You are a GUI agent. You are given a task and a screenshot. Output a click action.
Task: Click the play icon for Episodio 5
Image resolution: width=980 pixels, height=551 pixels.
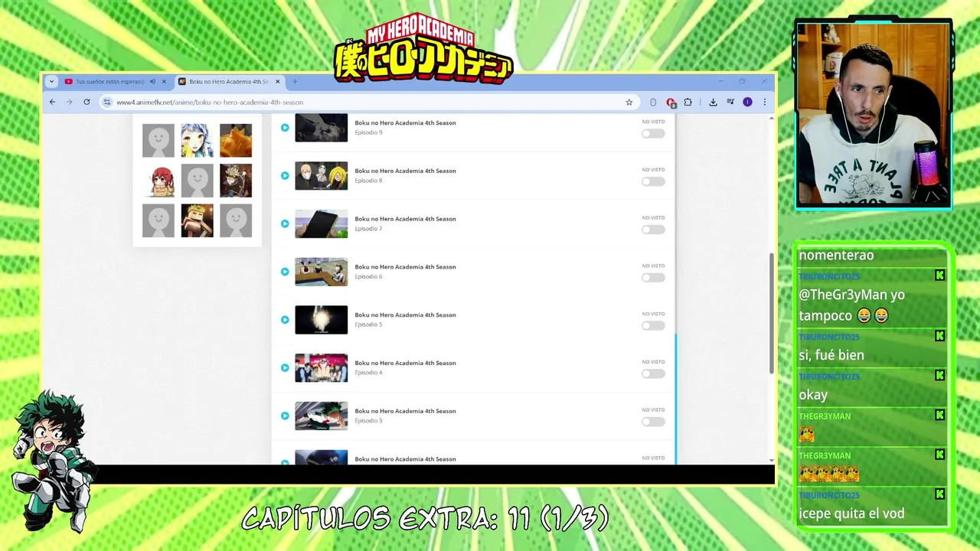pos(285,320)
